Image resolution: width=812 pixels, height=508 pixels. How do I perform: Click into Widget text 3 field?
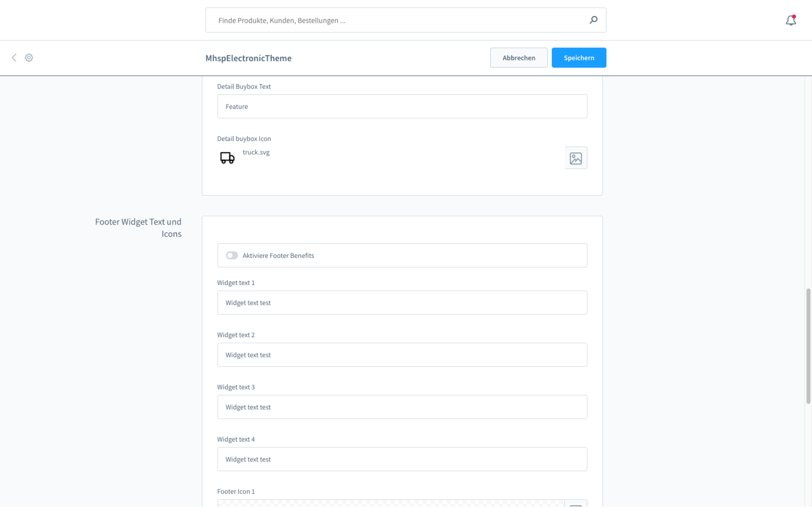coord(402,407)
